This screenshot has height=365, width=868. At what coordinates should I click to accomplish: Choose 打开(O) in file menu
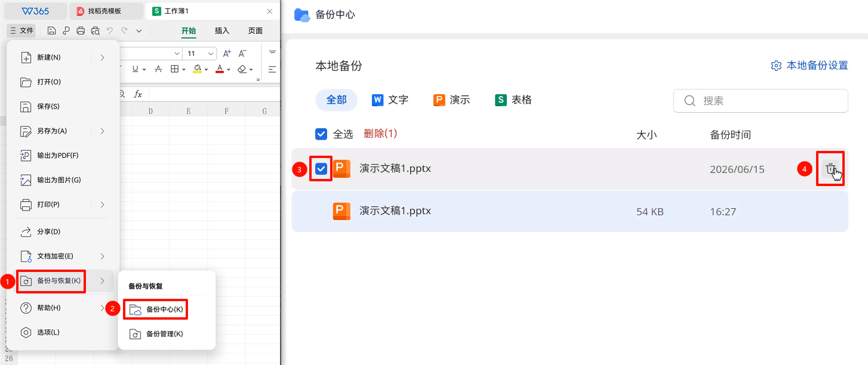63,82
